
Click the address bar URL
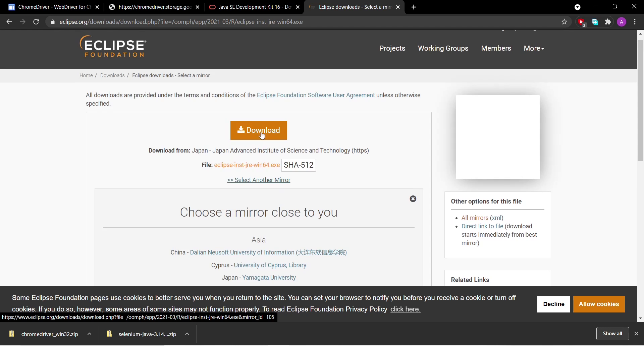pos(181,22)
